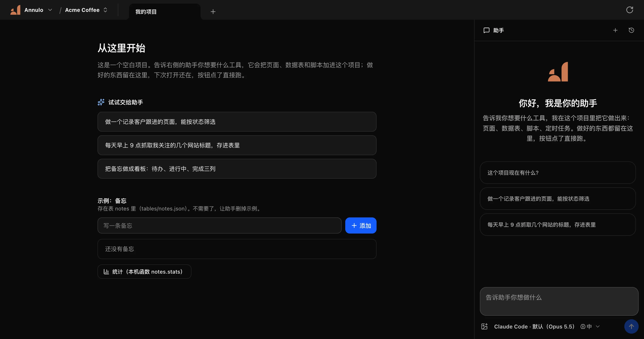Click the 还没有备忘 empty list text

(x=119, y=249)
